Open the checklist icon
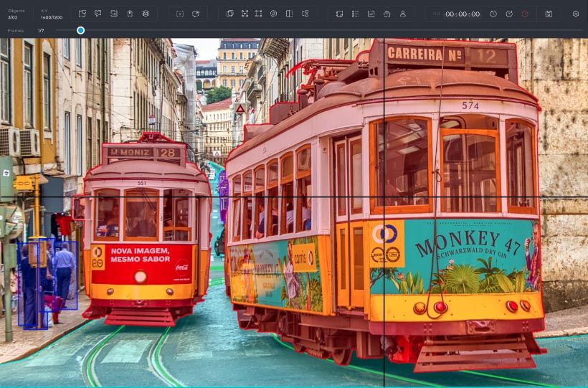Viewport: 588px width, 388px height. (355, 14)
